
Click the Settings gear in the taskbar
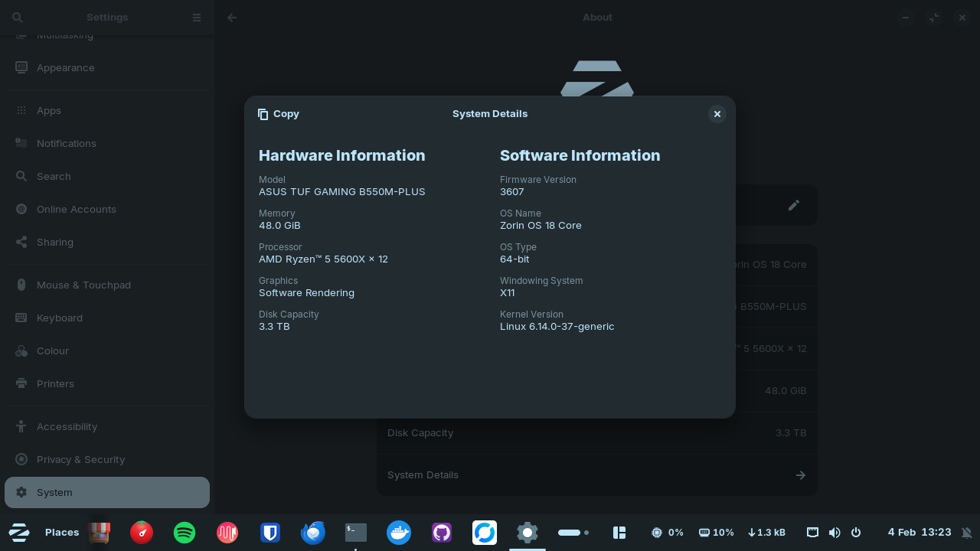[x=528, y=533]
